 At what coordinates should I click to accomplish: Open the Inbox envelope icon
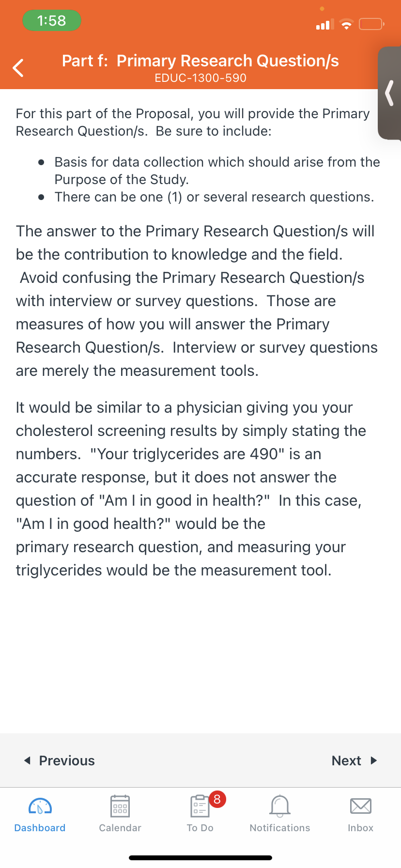[361, 806]
